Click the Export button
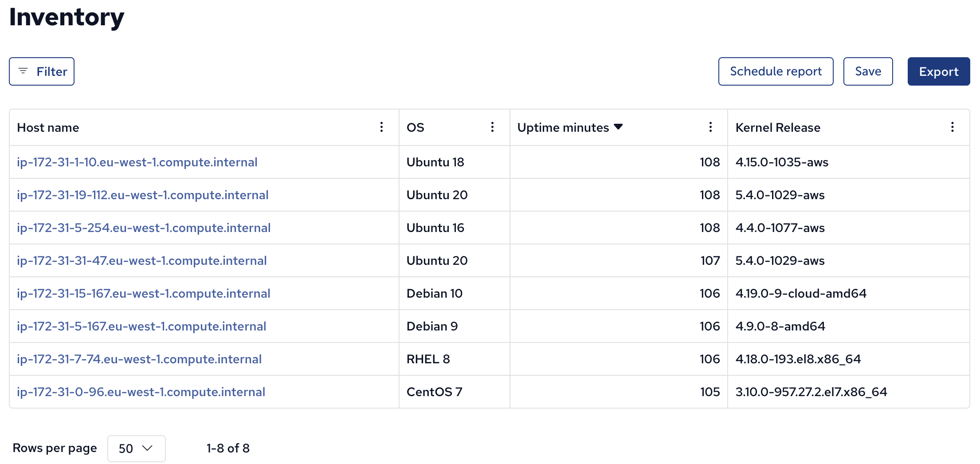Viewport: 980px width, 464px height. tap(938, 71)
